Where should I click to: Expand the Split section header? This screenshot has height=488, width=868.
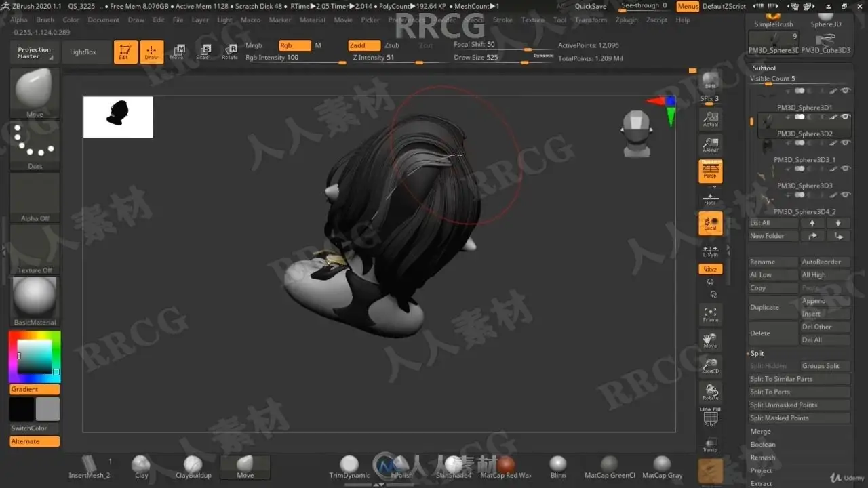pyautogui.click(x=757, y=353)
